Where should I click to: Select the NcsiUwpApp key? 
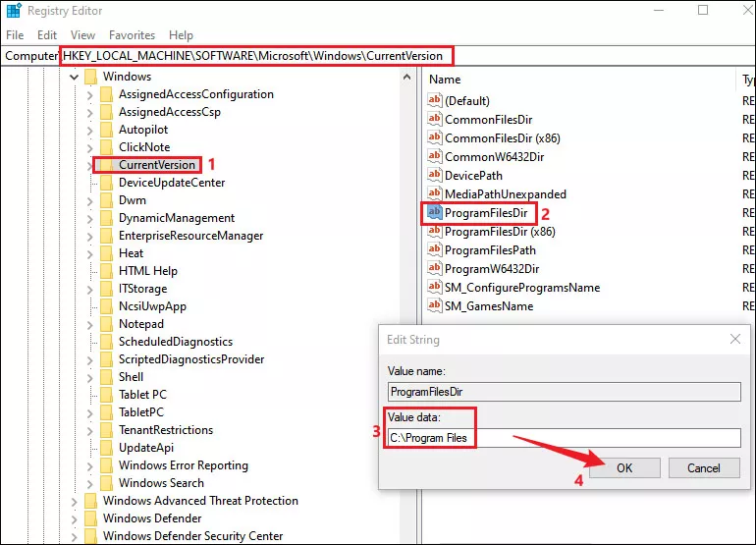[152, 306]
